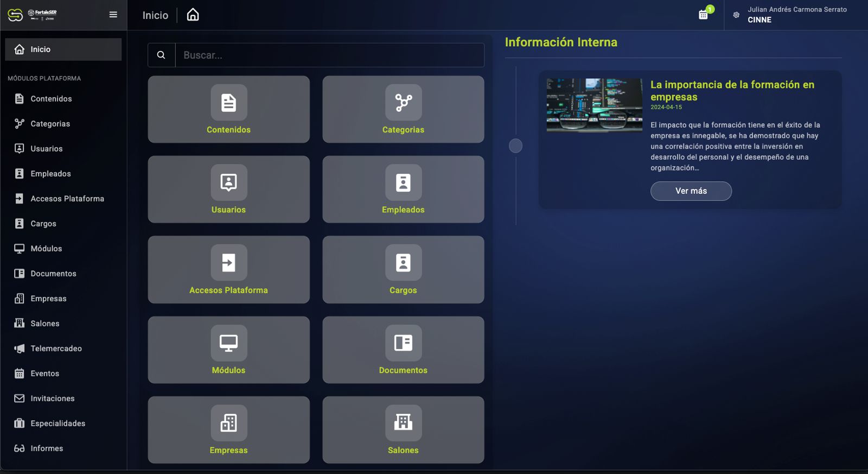Go to Telemercadeo in sidebar
The height and width of the screenshot is (474, 868).
click(56, 349)
